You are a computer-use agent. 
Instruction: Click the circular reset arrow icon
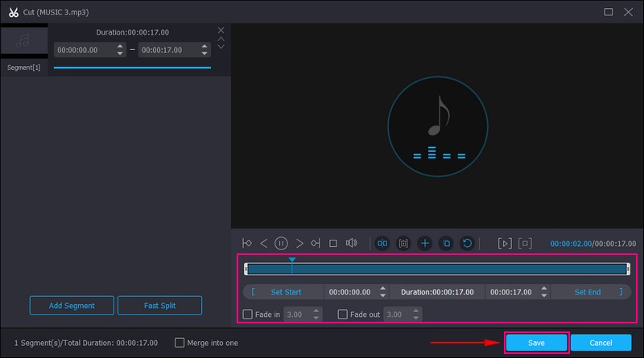(467, 243)
